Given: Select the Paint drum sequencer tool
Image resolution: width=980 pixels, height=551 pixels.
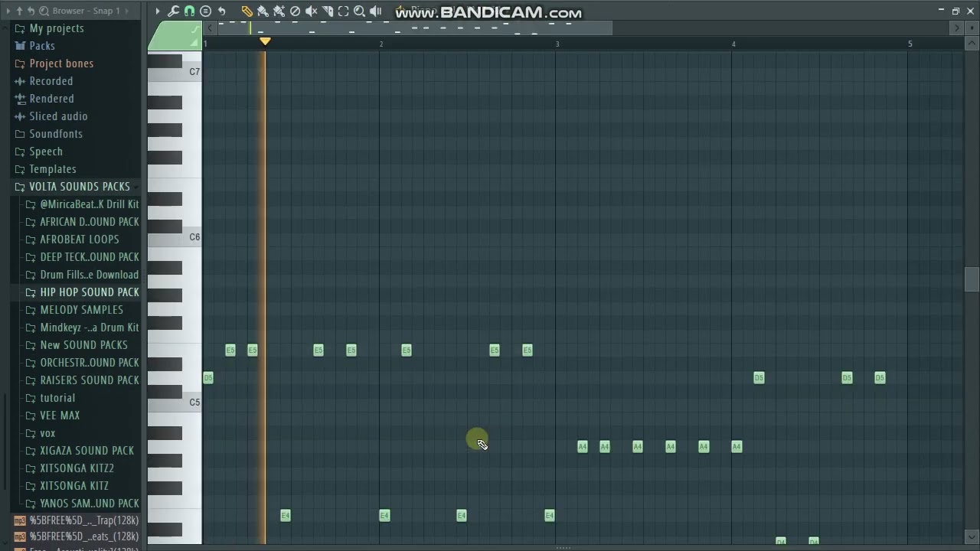Looking at the screenshot, I should (x=279, y=11).
